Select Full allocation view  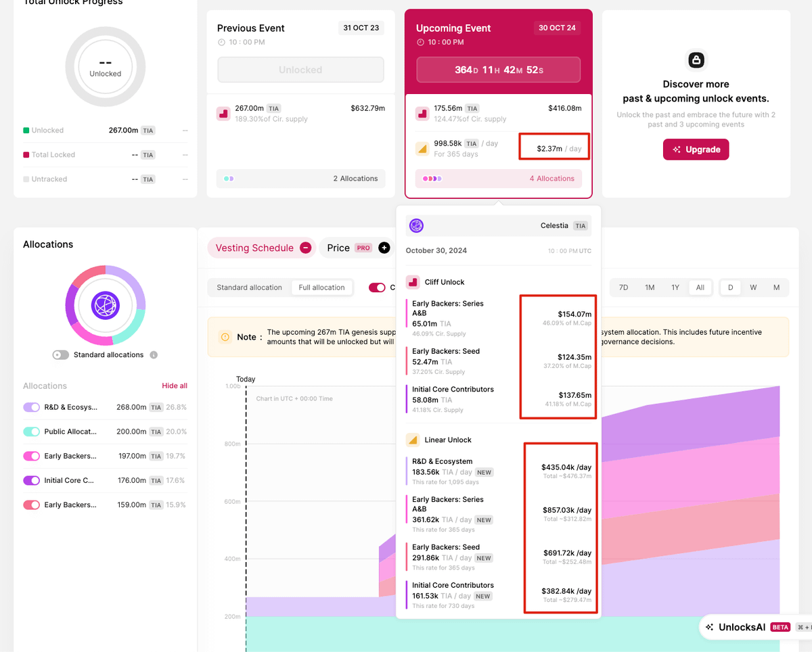[322, 287]
